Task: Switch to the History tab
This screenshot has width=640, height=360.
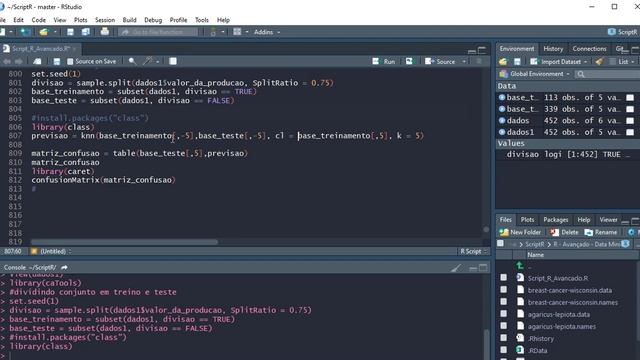Action: (553, 49)
